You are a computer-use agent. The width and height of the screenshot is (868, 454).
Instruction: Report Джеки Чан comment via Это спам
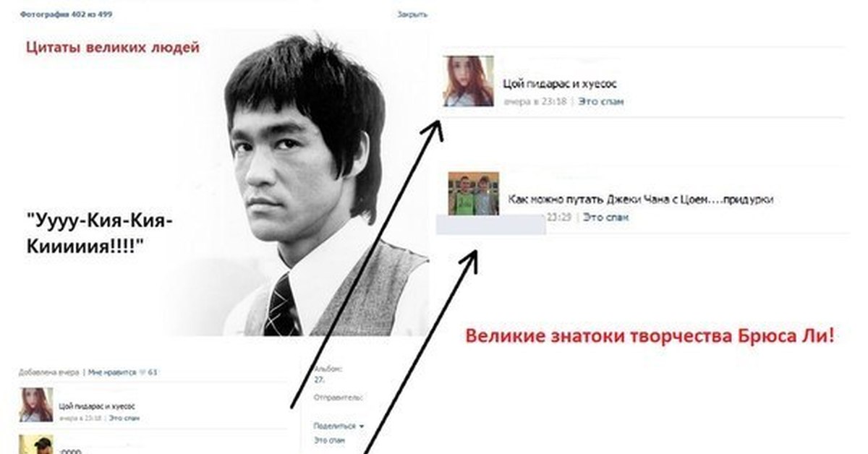click(605, 217)
